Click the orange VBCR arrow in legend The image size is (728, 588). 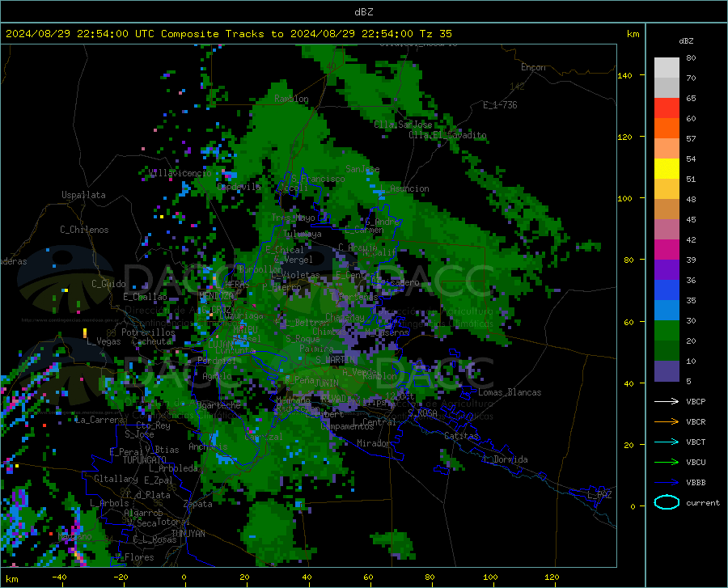(667, 422)
